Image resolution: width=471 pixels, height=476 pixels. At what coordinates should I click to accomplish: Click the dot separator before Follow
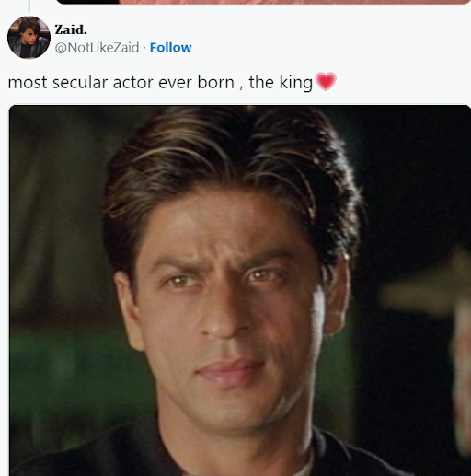(x=144, y=48)
